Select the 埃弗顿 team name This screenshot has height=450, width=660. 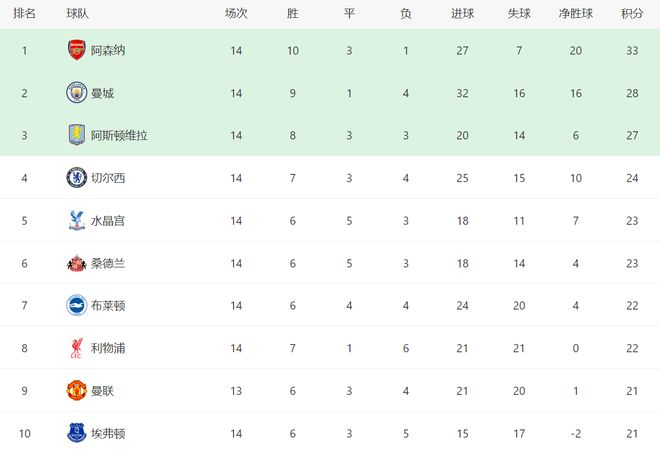(x=108, y=434)
